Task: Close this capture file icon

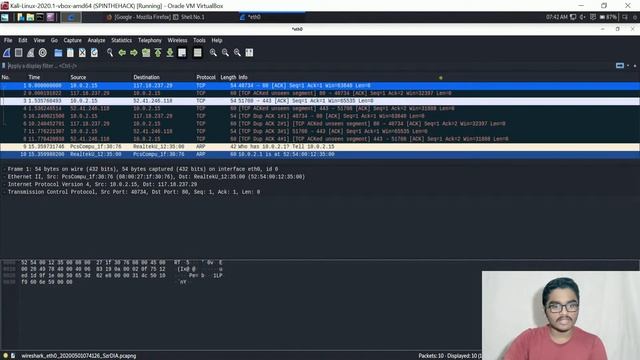Action: pos(82,53)
